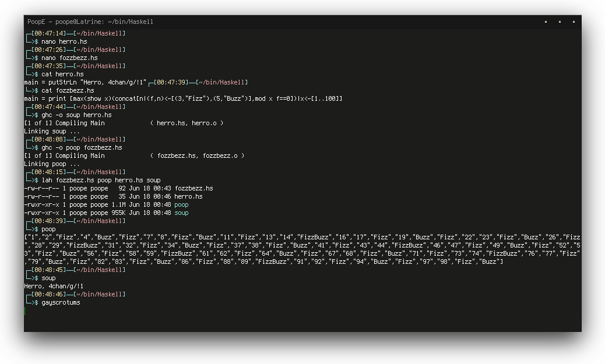Click the green text cursor at the last prompt
The image size is (605, 364).
coord(25,311)
